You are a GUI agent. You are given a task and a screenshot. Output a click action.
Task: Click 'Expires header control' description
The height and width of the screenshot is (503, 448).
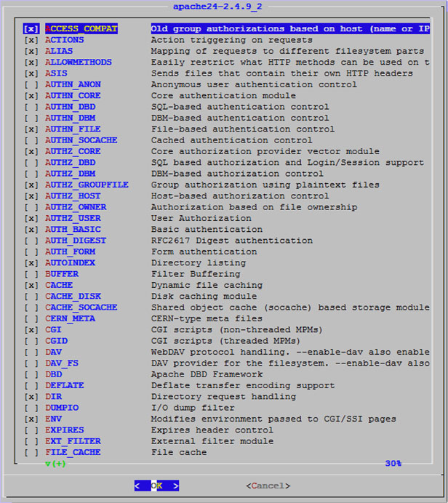(212, 430)
